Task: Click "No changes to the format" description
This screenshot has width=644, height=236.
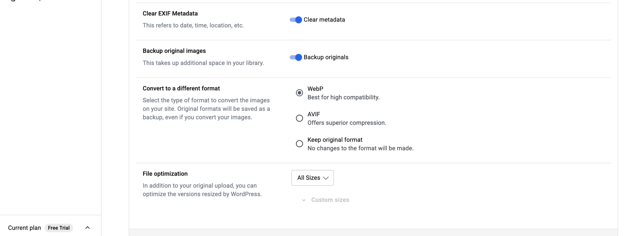Action: 360,148
